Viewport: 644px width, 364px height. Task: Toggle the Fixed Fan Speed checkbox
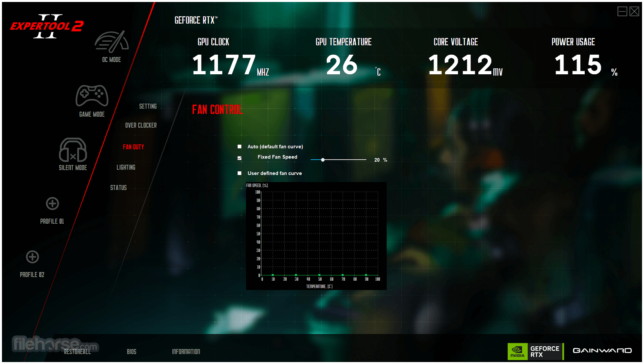pyautogui.click(x=240, y=158)
